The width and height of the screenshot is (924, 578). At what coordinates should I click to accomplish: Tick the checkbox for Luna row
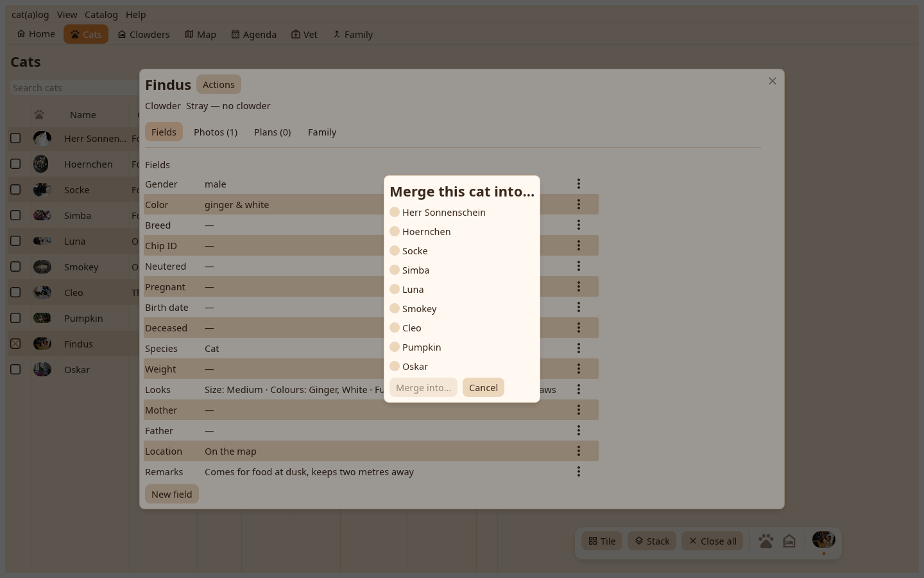click(x=15, y=241)
